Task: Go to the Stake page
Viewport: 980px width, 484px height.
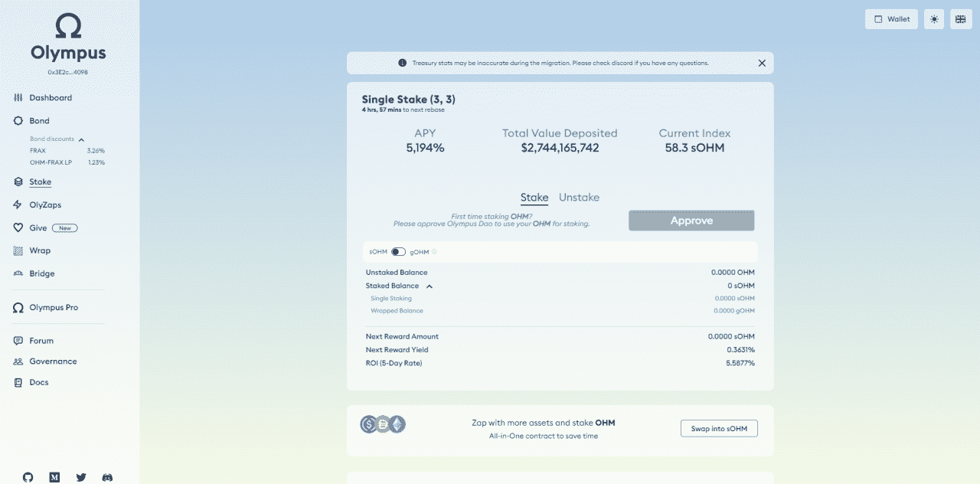Action: tap(40, 182)
